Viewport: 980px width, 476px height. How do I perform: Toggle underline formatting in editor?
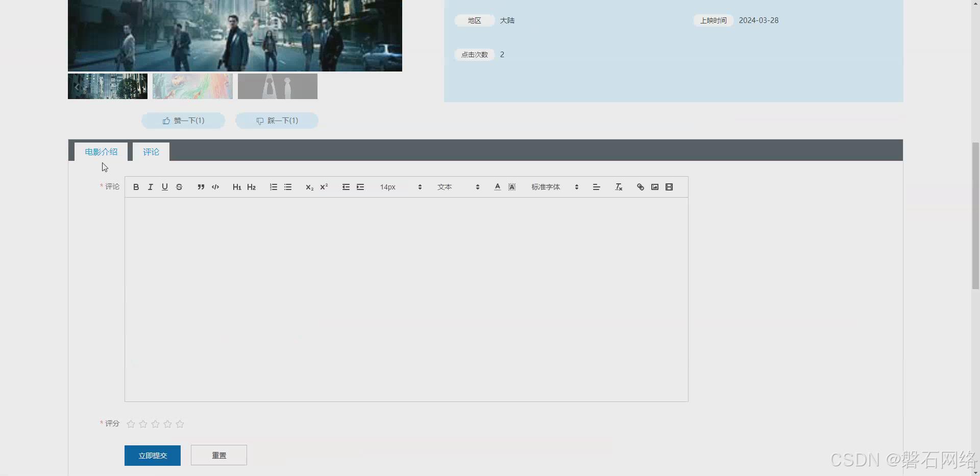164,187
